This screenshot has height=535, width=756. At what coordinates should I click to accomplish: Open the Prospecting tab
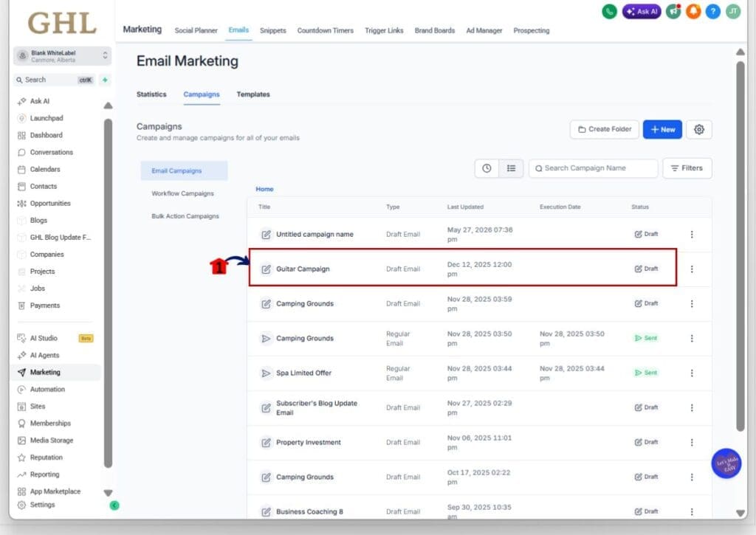point(532,30)
